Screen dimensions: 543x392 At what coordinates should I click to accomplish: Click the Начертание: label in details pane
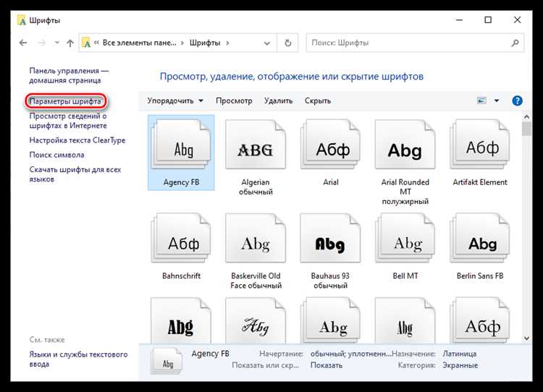pyautogui.click(x=281, y=354)
